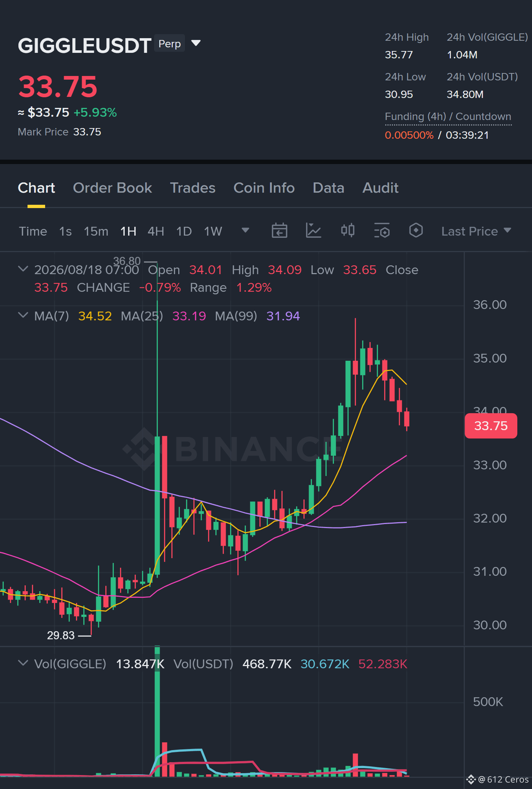Click the 36.80 high marker label
The width and height of the screenshot is (532, 789).
tap(127, 261)
